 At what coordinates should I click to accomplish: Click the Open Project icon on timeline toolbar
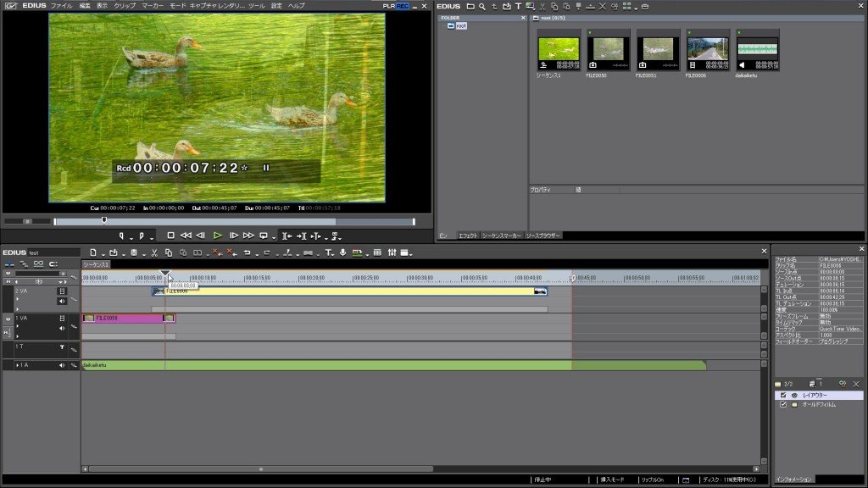coord(113,252)
